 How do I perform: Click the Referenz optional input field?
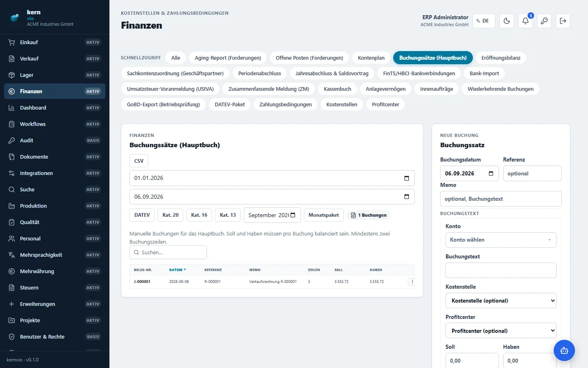click(x=532, y=173)
